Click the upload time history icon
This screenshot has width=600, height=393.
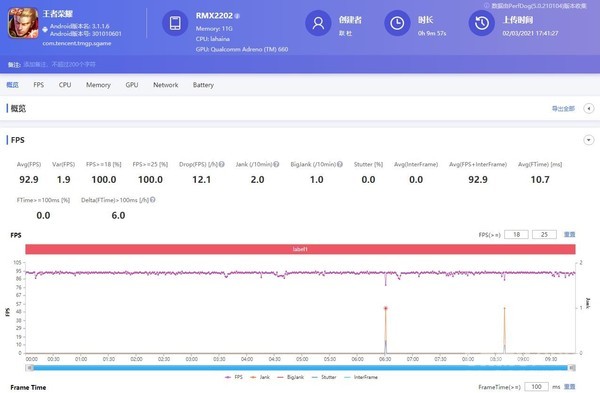pos(482,23)
